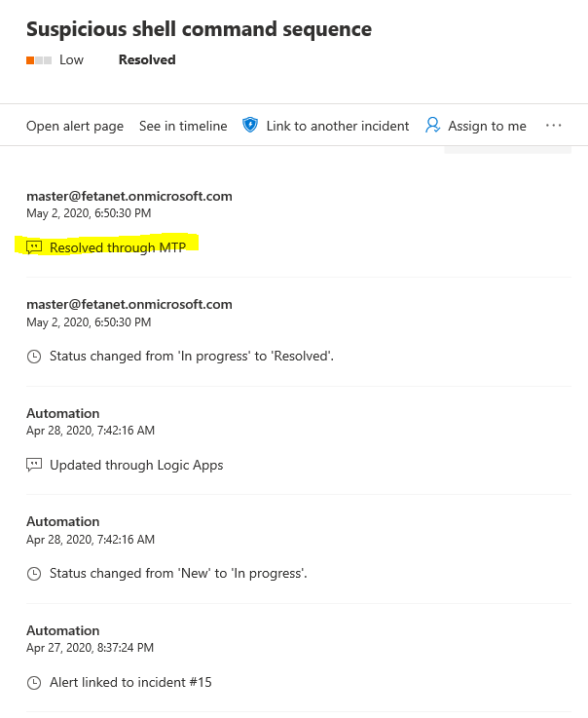This screenshot has height=718, width=588.
Task: Open alert page
Action: 75,126
